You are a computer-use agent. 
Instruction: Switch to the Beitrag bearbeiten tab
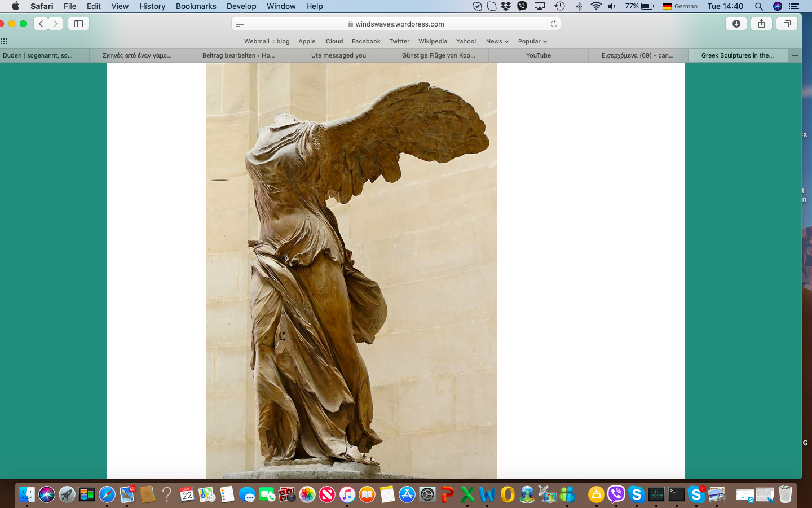(x=239, y=55)
